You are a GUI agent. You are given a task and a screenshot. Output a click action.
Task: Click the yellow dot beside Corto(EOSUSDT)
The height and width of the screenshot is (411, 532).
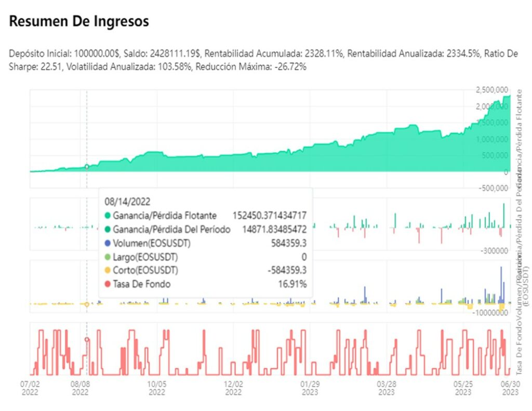point(108,271)
